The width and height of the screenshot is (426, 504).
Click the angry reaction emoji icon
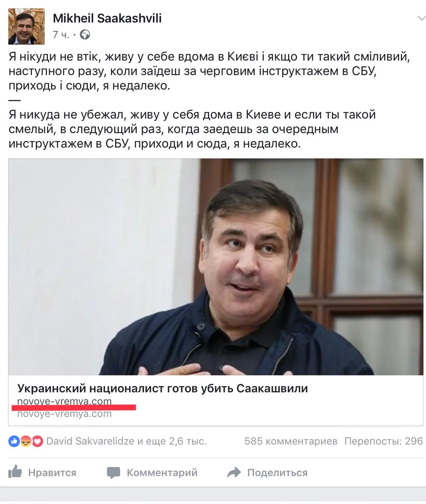tap(26, 441)
